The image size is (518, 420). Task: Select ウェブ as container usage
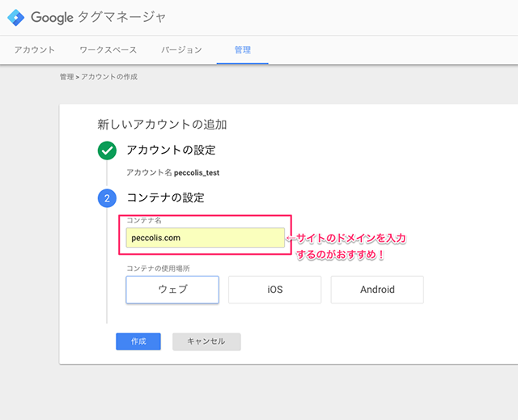172,290
